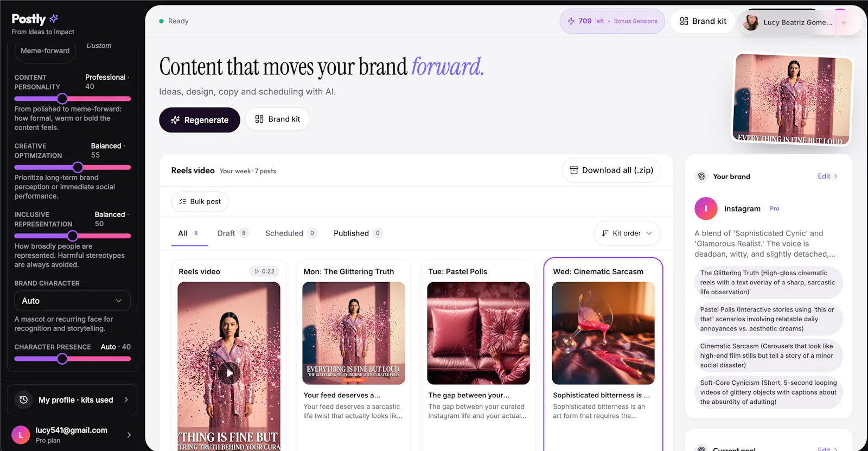
Task: Open the Mon: The Glittering Truth thumbnail
Action: click(x=354, y=333)
